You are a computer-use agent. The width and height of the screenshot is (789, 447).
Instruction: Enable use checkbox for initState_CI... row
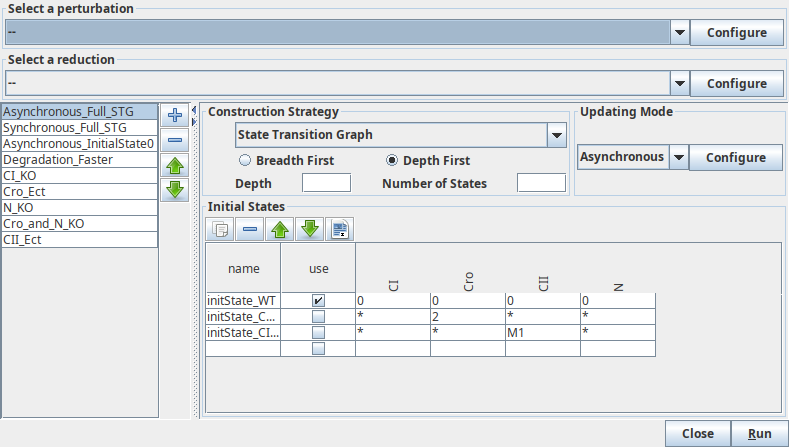[x=318, y=333]
